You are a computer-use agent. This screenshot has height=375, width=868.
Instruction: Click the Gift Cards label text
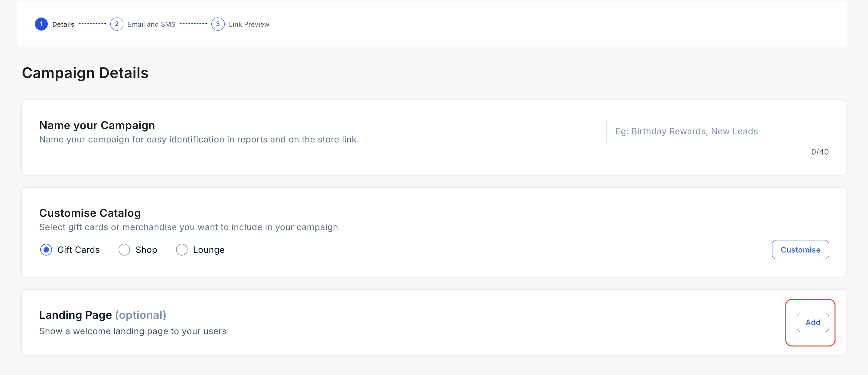(x=79, y=250)
